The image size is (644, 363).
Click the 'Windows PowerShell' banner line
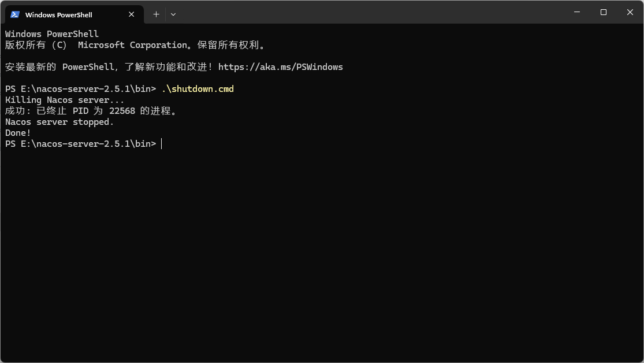(x=52, y=34)
